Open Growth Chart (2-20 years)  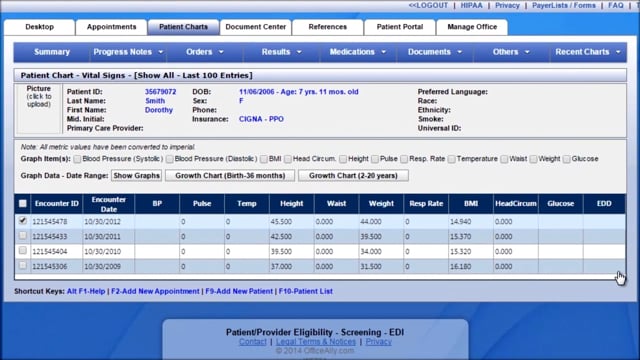pos(353,176)
